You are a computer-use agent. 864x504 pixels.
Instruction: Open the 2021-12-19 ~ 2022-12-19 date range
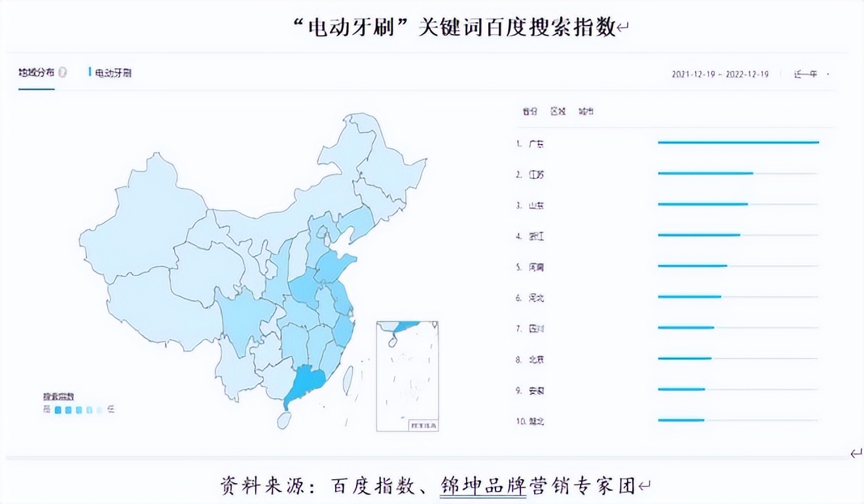720,74
